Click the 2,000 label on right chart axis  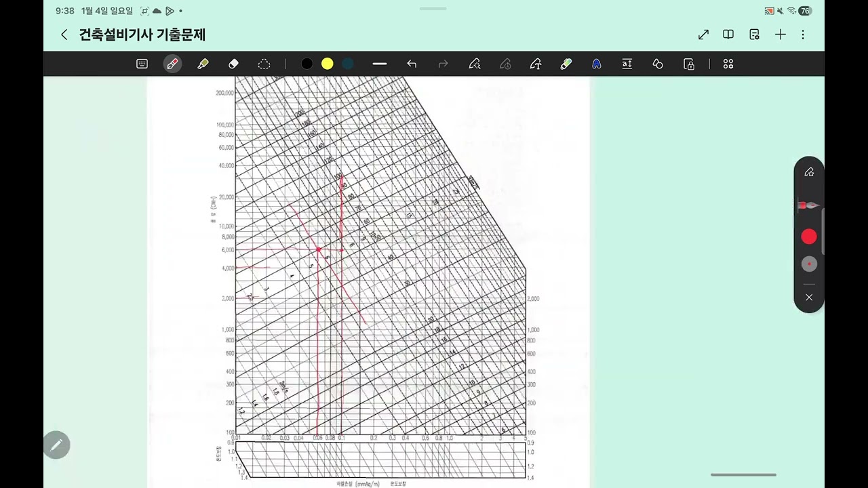[x=533, y=298]
